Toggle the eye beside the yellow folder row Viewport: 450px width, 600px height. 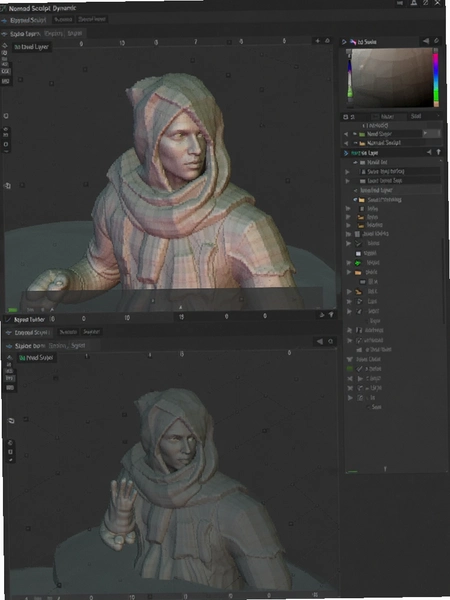pyautogui.click(x=355, y=200)
